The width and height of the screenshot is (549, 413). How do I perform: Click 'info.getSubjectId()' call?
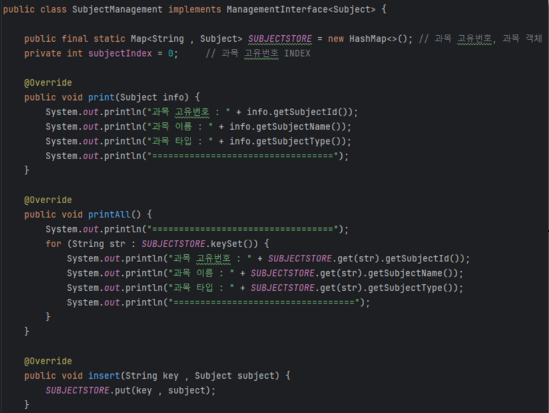[299, 112]
